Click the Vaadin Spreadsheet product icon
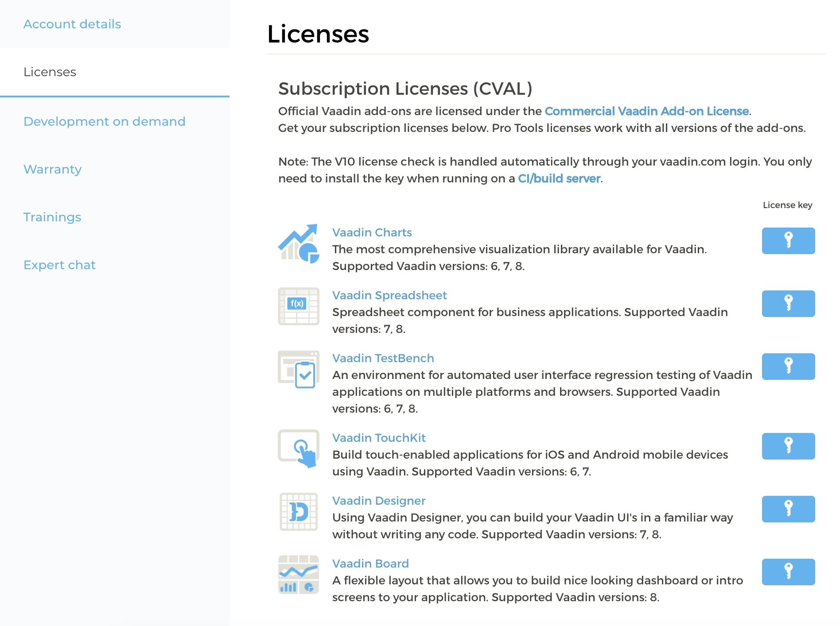840x626 pixels. pyautogui.click(x=299, y=306)
